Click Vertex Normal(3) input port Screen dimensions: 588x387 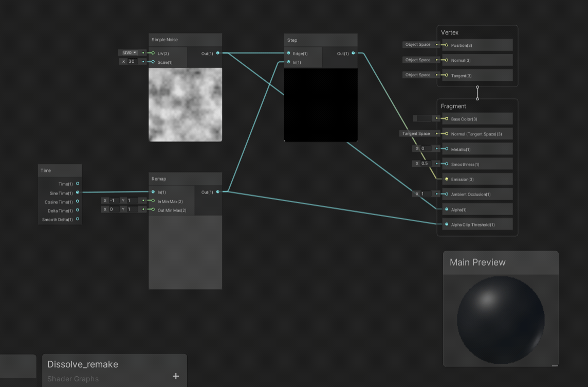click(x=447, y=60)
